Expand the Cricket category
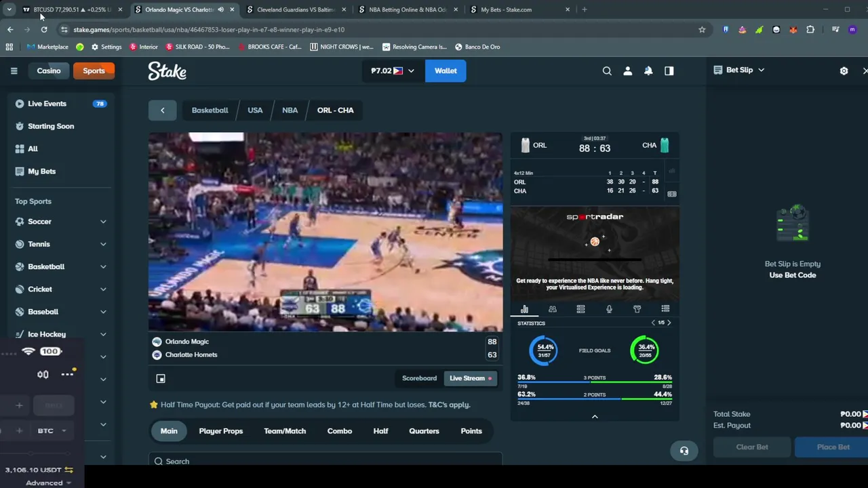868x488 pixels. 103,289
